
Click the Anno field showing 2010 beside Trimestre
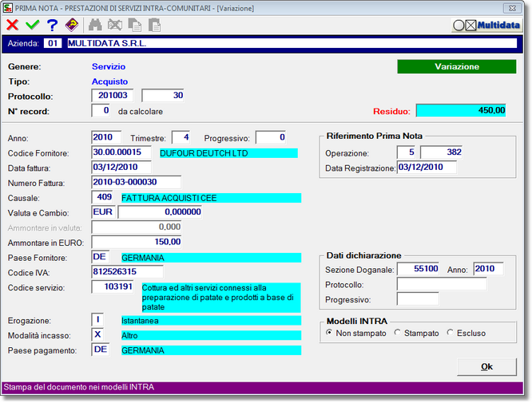coord(106,137)
